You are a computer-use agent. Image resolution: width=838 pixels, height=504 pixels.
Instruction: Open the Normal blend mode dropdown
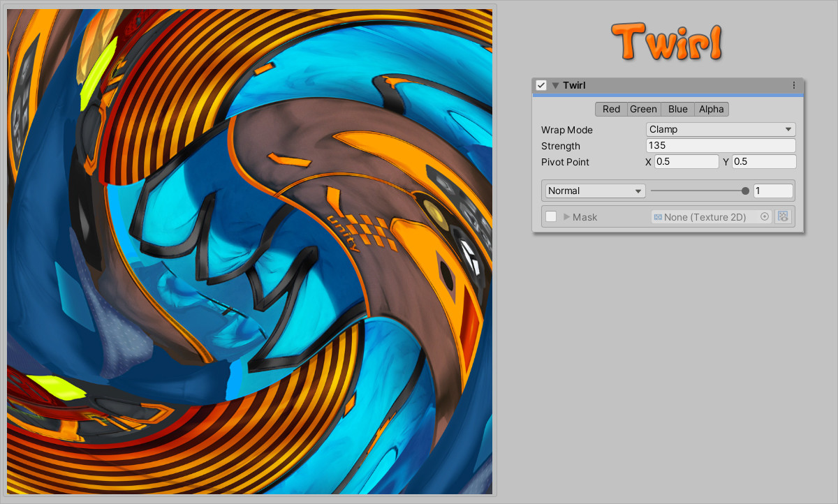(x=595, y=191)
